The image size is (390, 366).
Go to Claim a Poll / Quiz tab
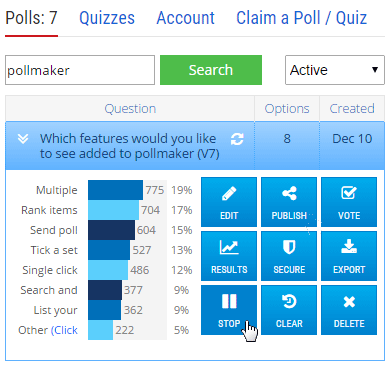pyautogui.click(x=302, y=18)
